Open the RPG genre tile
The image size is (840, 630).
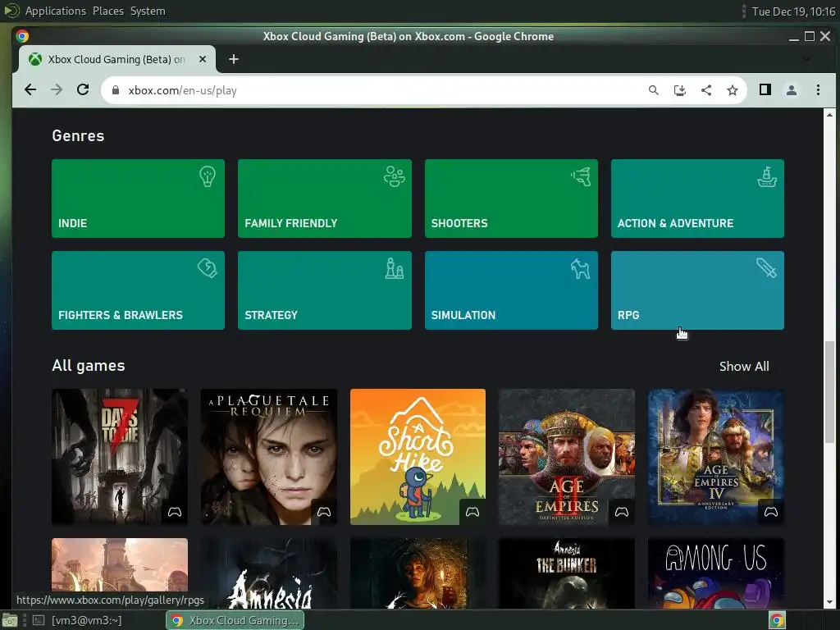(x=697, y=290)
